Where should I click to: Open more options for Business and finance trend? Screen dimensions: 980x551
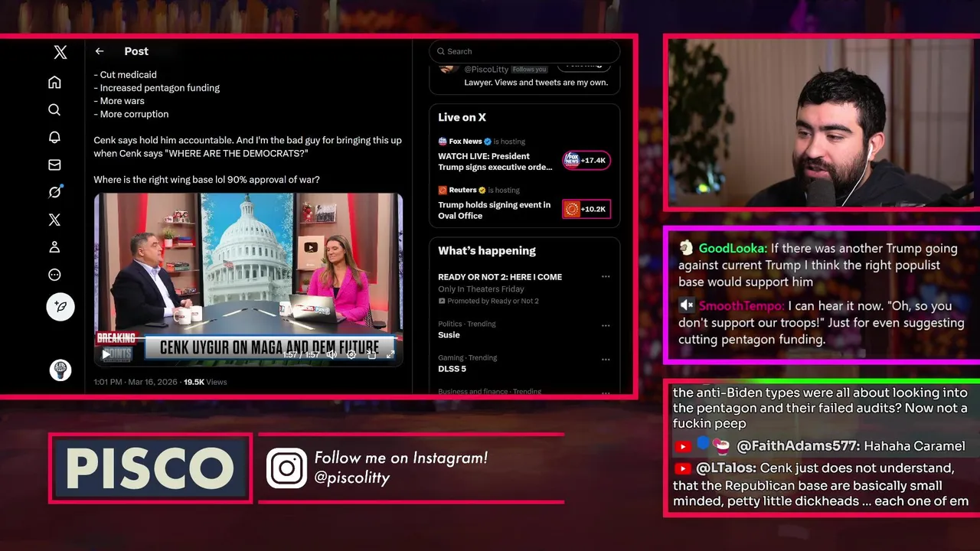pos(606,392)
